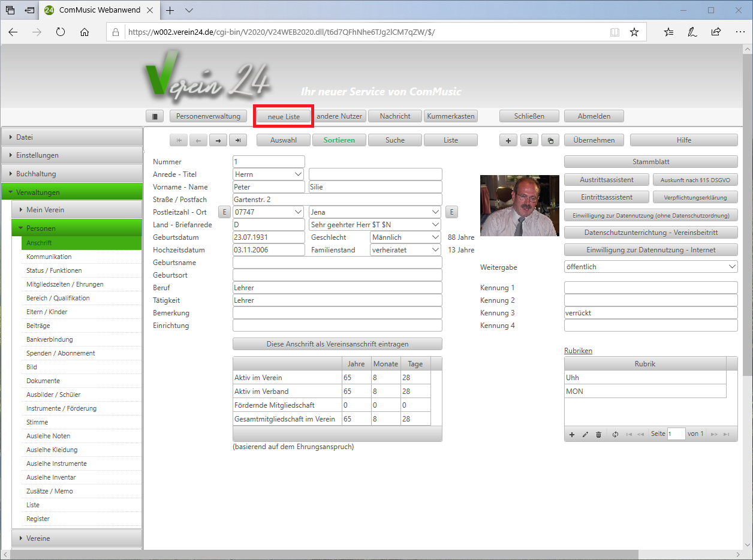Screen dimensions: 753x560
Task: Open the Familienstand dropdown
Action: pos(405,250)
